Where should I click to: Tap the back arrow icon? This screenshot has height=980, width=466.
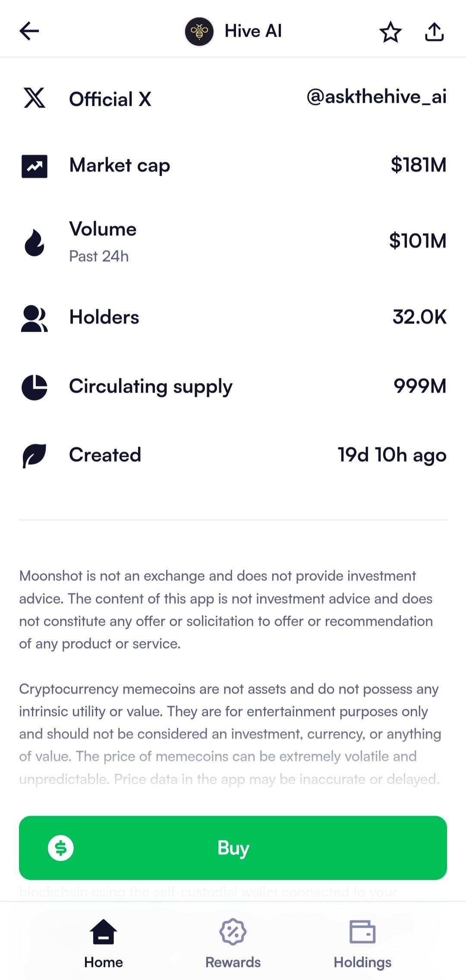[29, 31]
